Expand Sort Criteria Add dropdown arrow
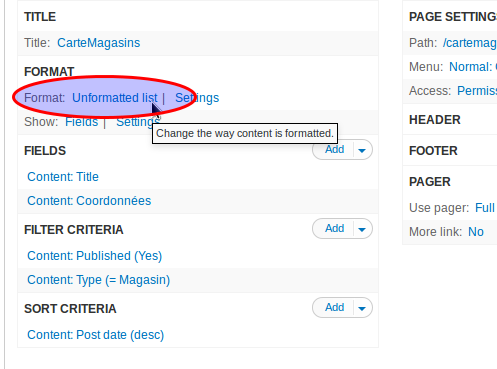The width and height of the screenshot is (497, 369). (362, 308)
